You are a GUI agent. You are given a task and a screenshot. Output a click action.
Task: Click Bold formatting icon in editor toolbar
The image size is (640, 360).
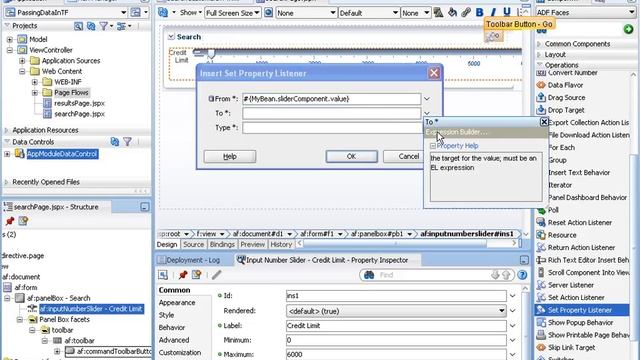(479, 13)
